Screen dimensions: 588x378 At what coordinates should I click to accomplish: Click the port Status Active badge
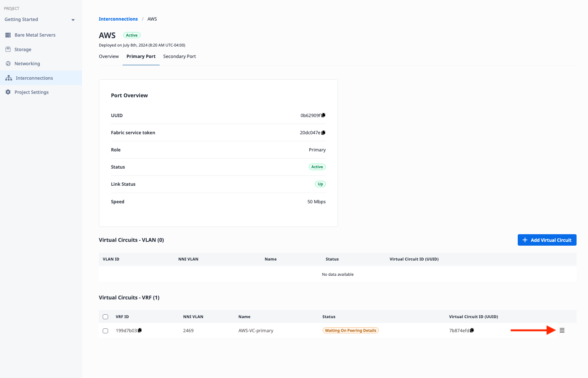(317, 167)
